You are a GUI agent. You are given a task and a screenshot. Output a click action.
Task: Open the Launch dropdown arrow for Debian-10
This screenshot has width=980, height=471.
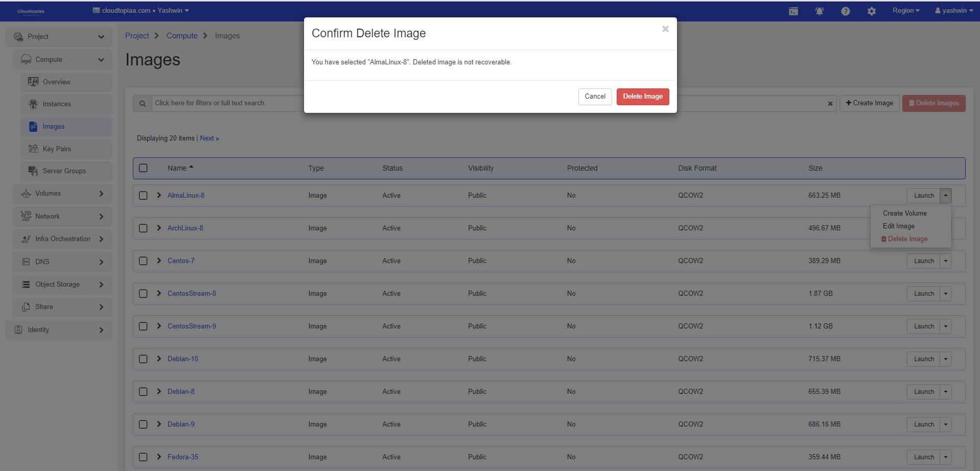[x=945, y=359]
